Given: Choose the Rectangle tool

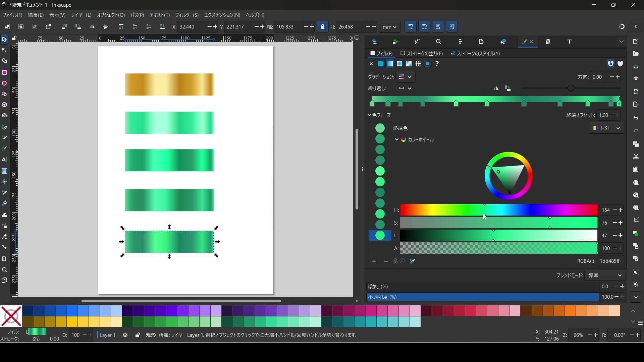Looking at the screenshot, I should [4, 73].
